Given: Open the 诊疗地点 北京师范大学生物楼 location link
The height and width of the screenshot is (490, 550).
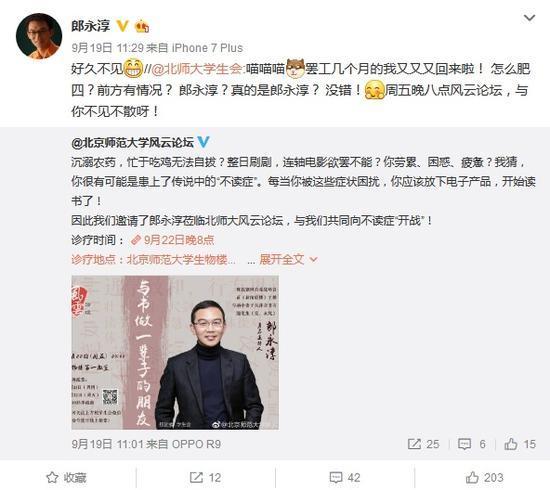Looking at the screenshot, I should 153,260.
